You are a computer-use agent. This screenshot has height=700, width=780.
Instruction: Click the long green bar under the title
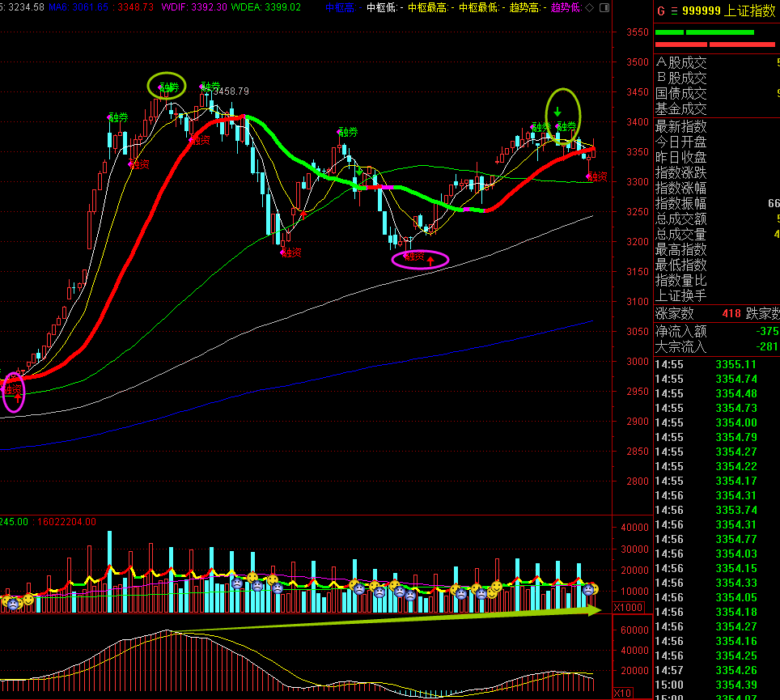tap(719, 32)
